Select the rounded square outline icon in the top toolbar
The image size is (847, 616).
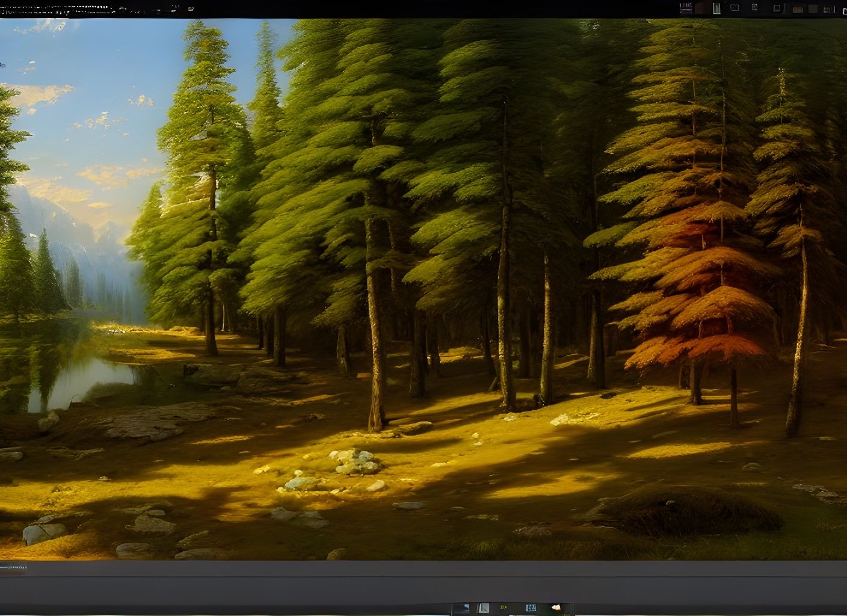777,8
